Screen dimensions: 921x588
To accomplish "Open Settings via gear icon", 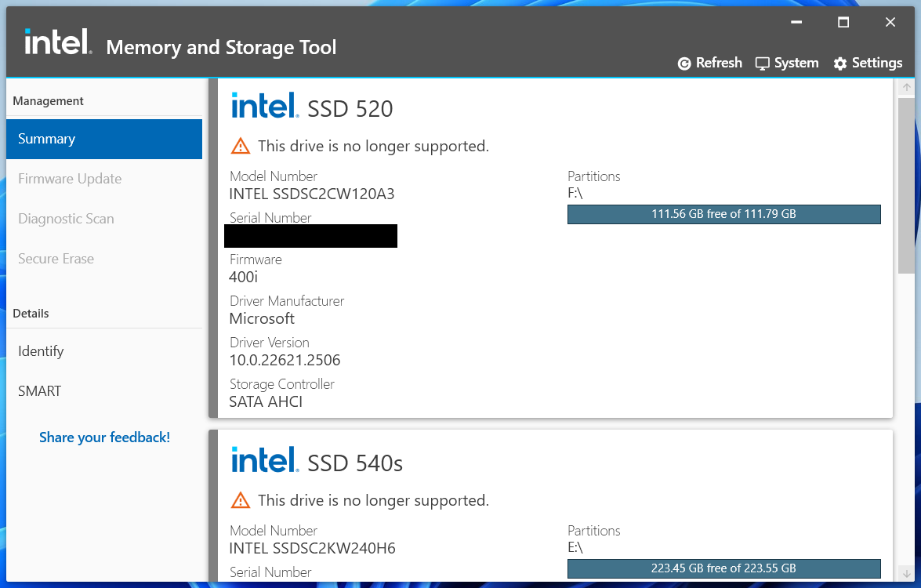I will point(840,64).
